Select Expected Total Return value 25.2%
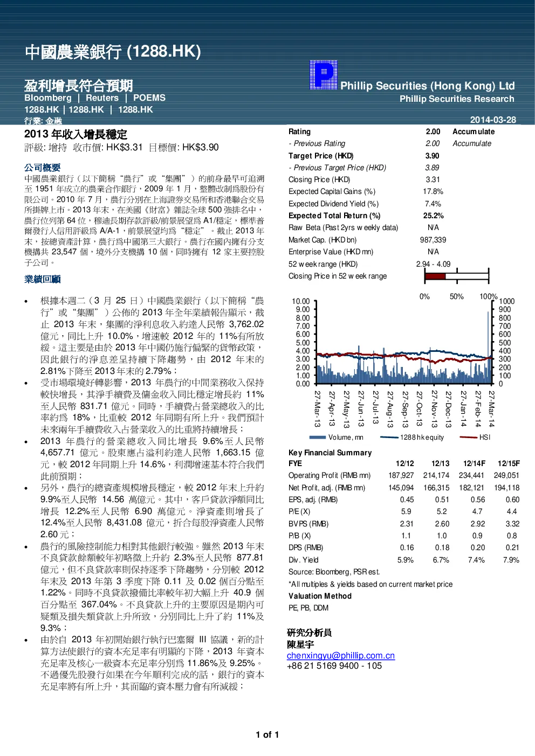 pos(433,216)
